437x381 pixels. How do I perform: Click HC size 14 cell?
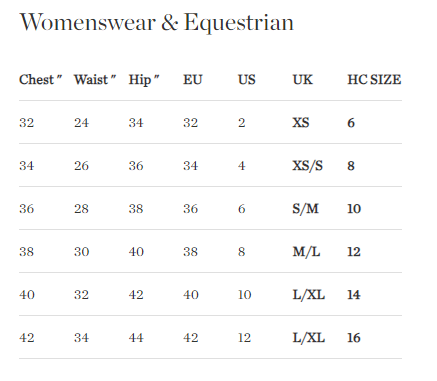click(354, 295)
